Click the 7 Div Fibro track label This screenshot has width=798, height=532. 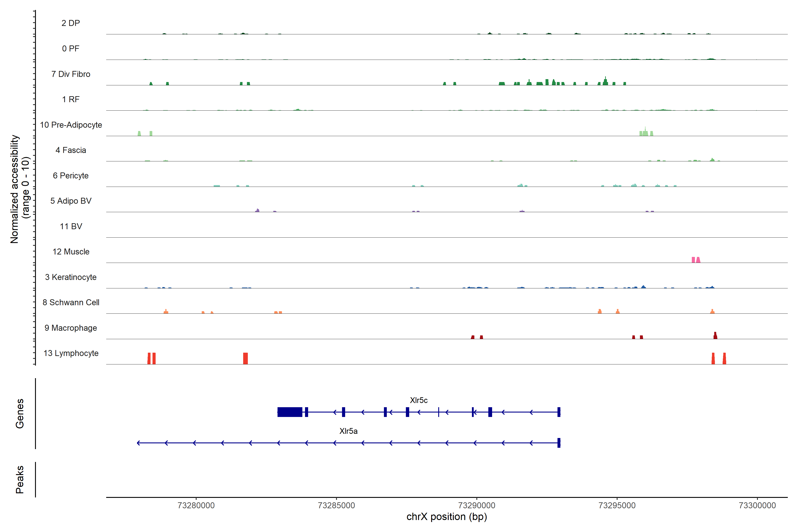(71, 74)
